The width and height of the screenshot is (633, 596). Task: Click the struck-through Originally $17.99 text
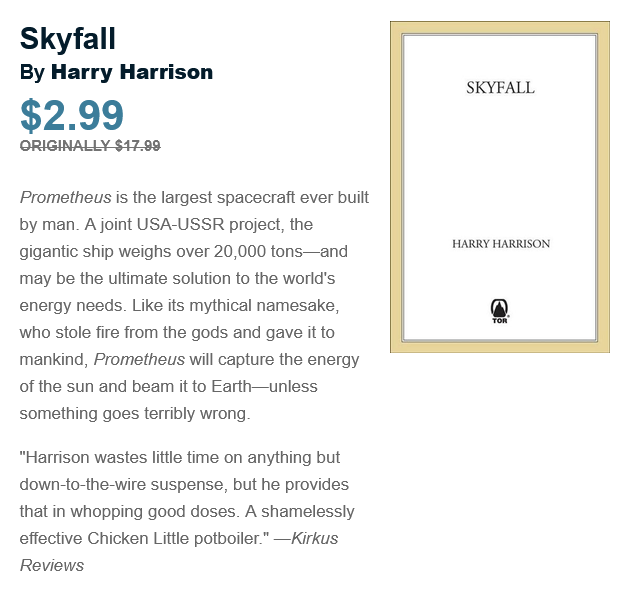click(x=90, y=145)
